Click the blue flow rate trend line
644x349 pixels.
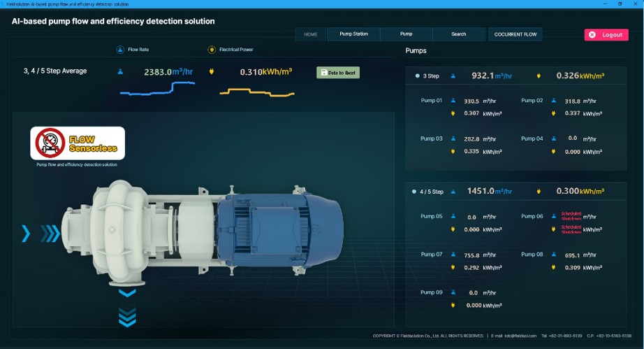157,88
